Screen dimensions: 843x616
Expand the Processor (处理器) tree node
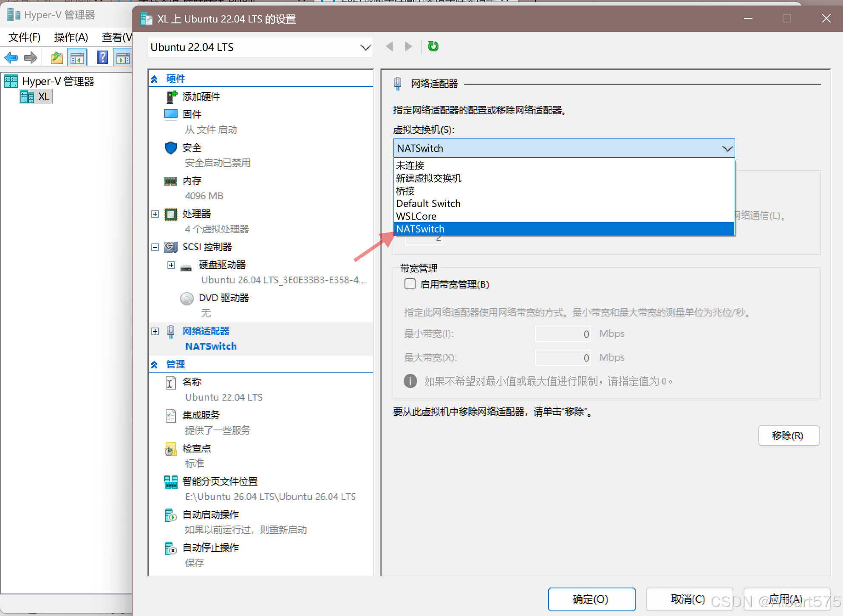(155, 214)
